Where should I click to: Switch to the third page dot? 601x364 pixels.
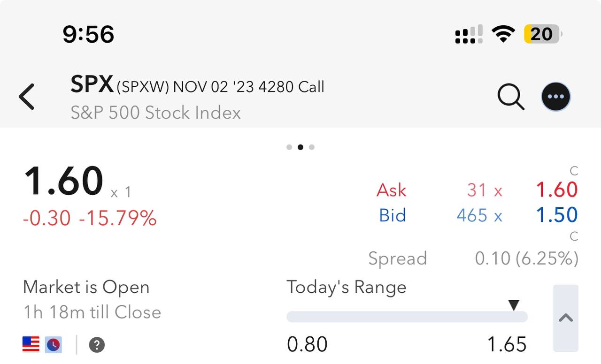(x=312, y=147)
